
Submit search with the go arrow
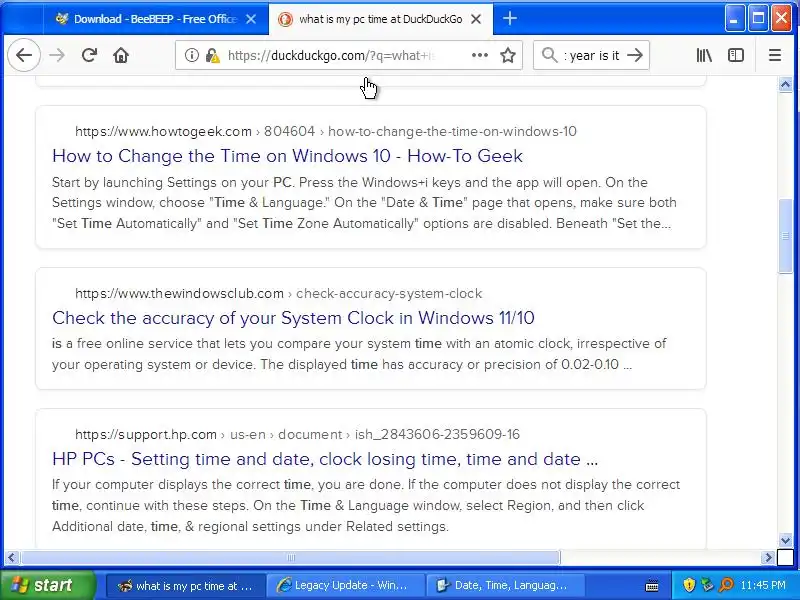point(635,55)
